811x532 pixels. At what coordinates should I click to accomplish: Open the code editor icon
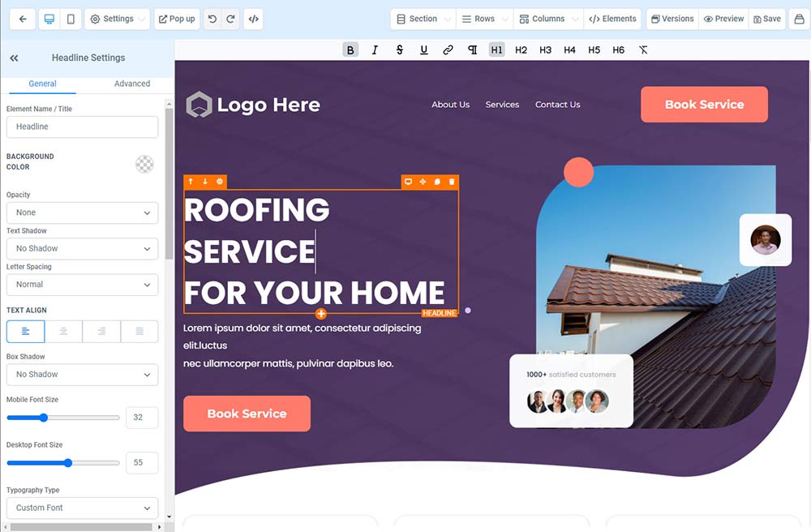point(253,19)
